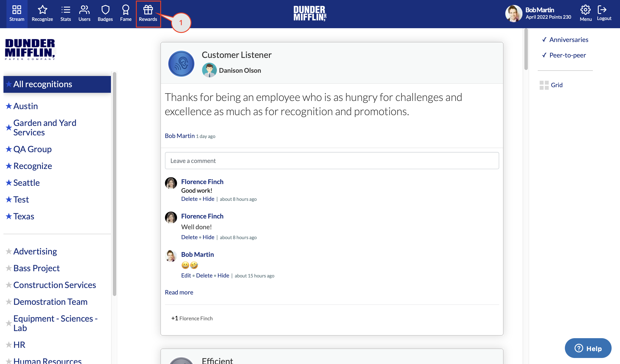
Task: Favorite the Advertising stream with its star
Action: (x=9, y=251)
